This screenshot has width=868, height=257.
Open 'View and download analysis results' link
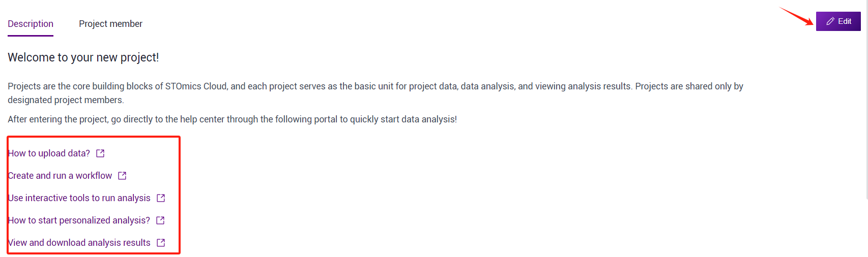click(x=79, y=243)
